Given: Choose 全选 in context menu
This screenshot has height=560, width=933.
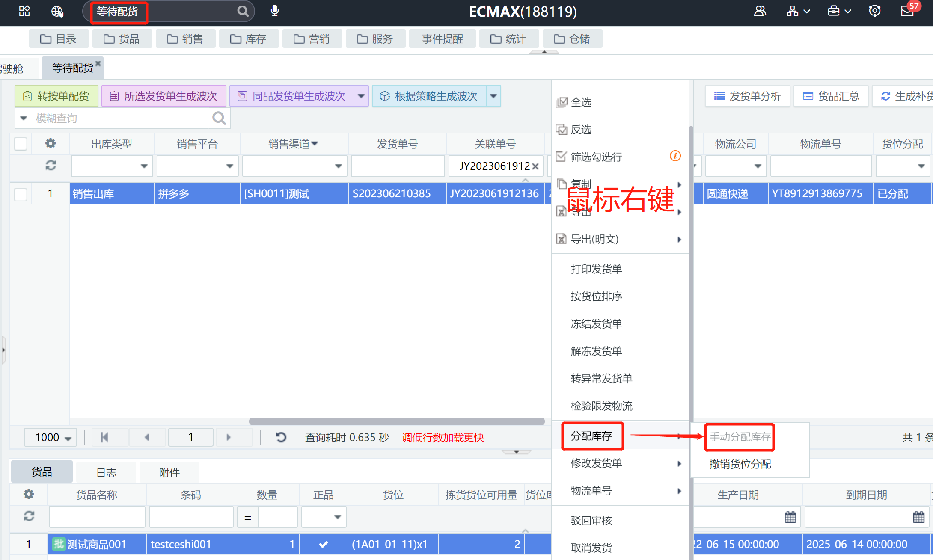Looking at the screenshot, I should pos(620,102).
